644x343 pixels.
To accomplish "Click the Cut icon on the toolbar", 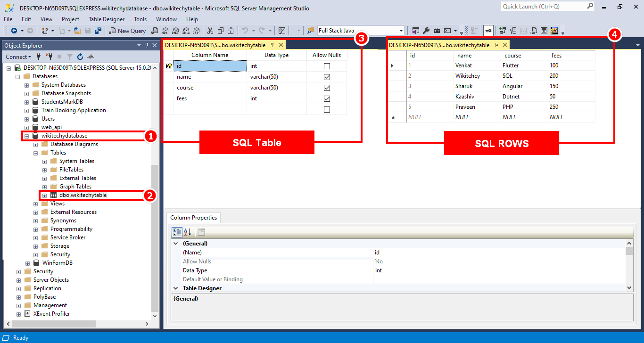I will tap(210, 31).
